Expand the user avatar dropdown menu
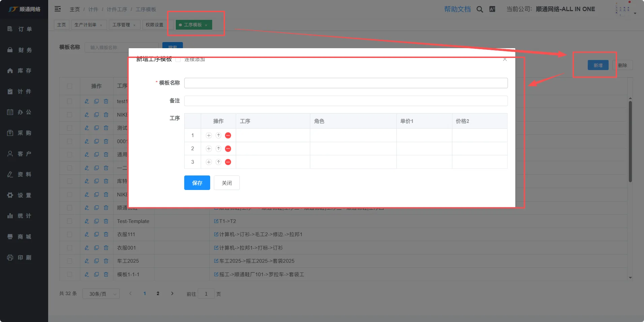This screenshot has height=322, width=644. (625, 9)
